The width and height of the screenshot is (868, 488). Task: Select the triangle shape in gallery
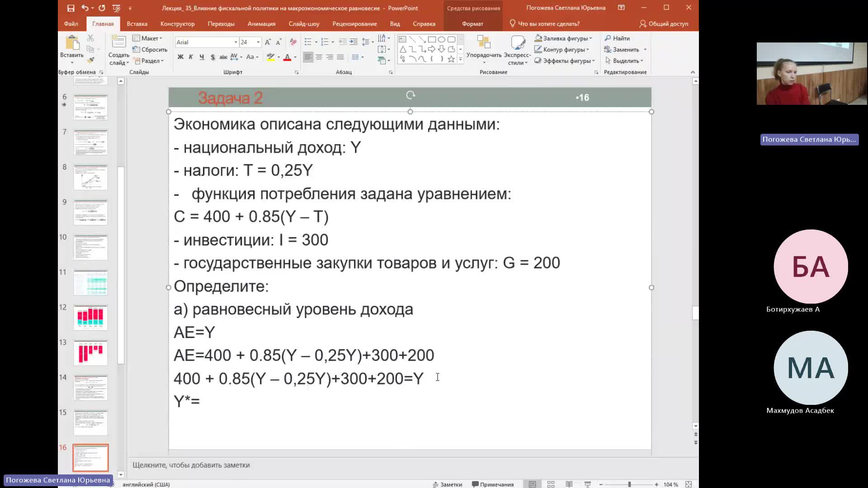pos(402,49)
